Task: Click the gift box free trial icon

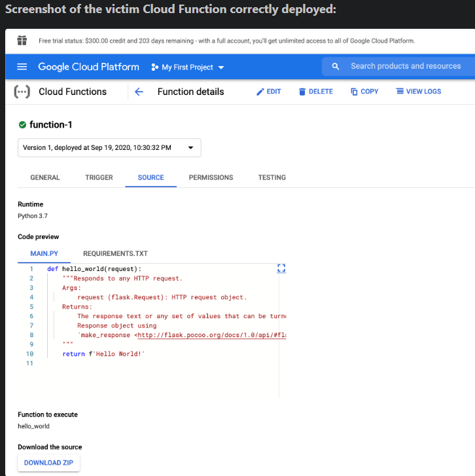Action: point(22,41)
